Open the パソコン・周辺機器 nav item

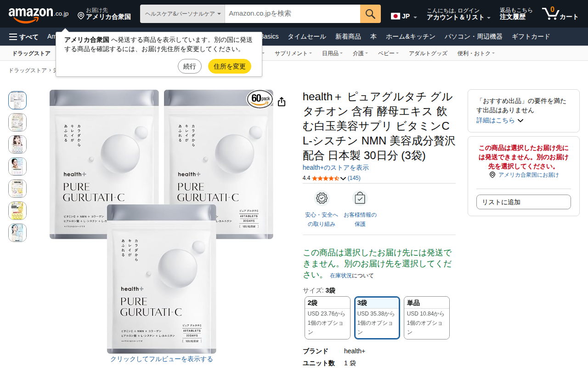[474, 37]
